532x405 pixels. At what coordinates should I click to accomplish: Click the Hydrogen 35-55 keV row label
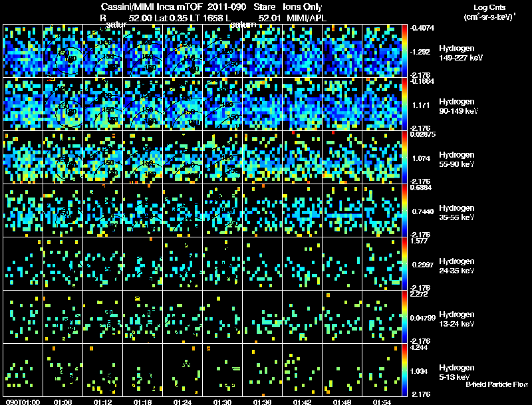point(456,213)
